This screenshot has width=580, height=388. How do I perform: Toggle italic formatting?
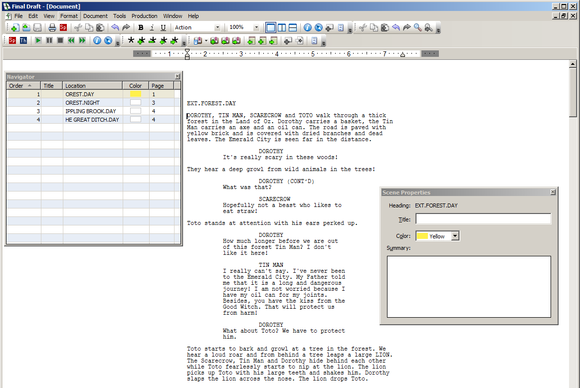[152, 28]
